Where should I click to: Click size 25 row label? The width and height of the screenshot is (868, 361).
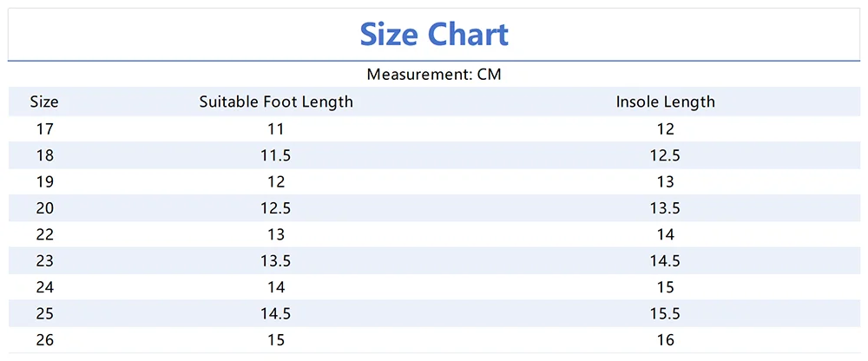44,314
